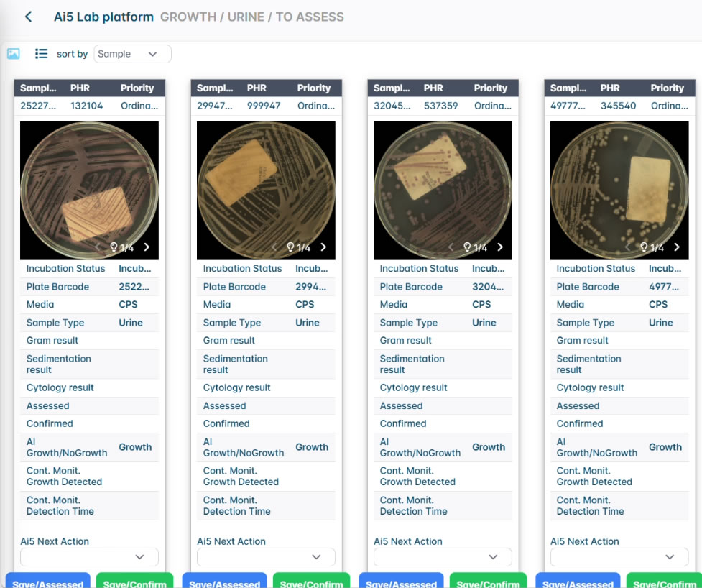
Task: Switch to list view
Action: coord(42,54)
